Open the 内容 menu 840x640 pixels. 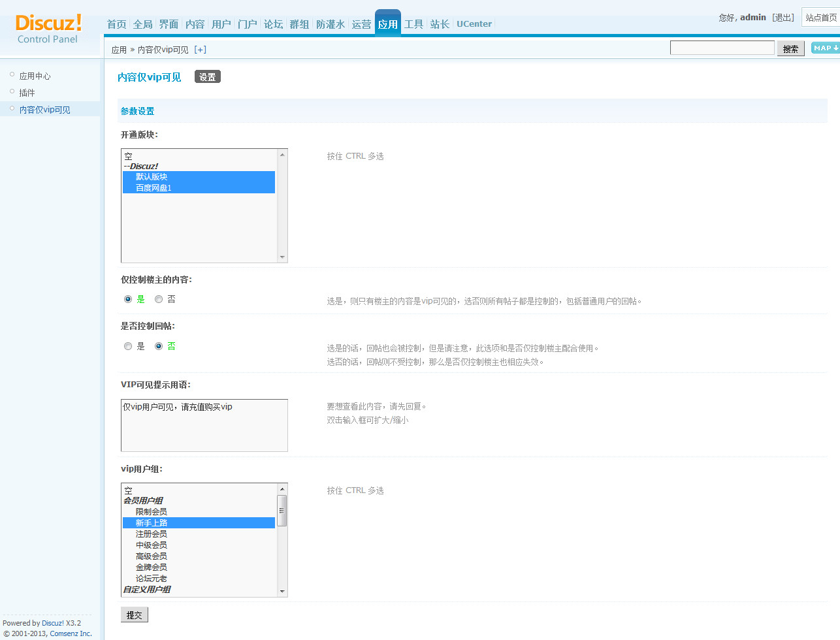click(x=195, y=24)
